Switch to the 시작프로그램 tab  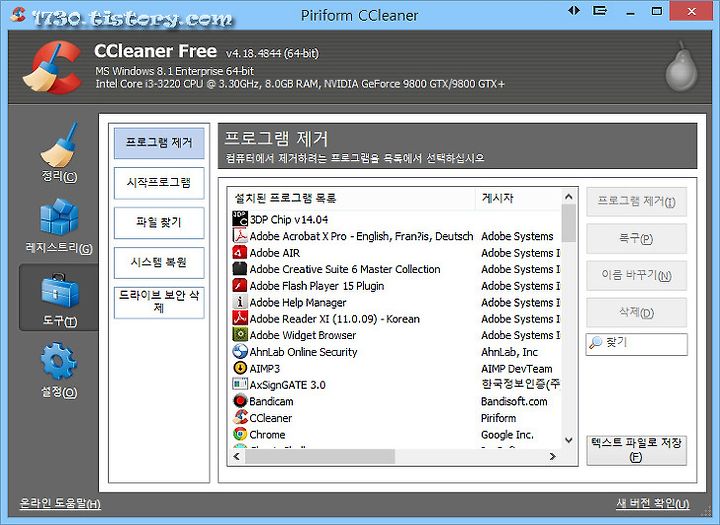159,183
